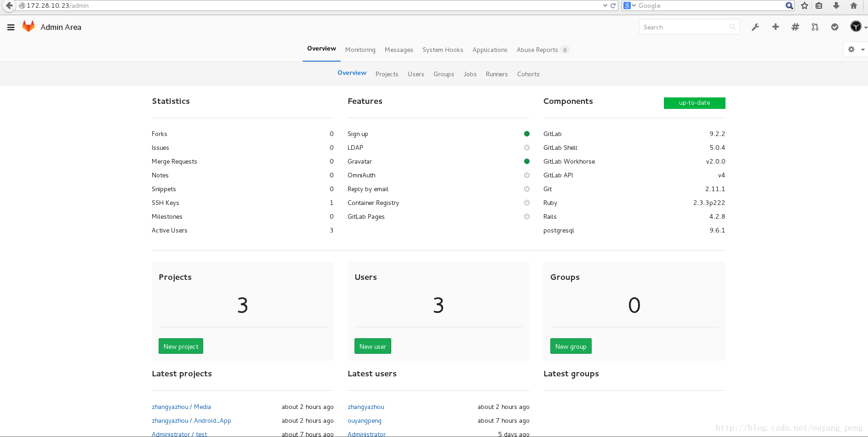
Task: Open todos checkmark icon
Action: click(x=835, y=27)
